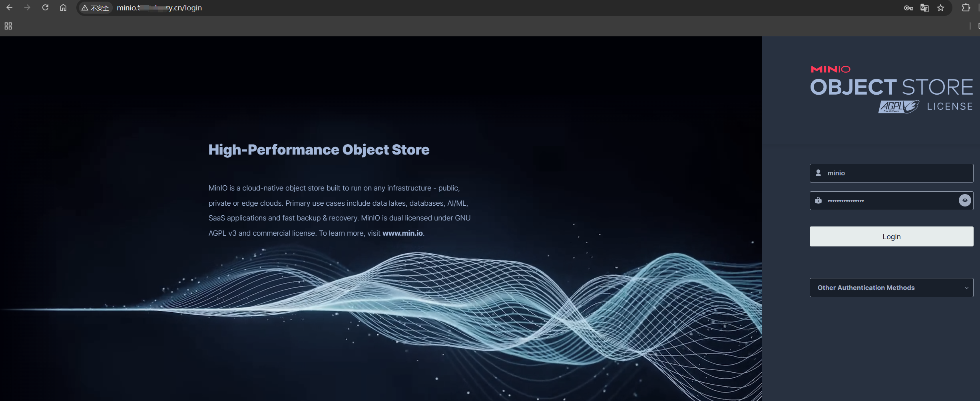Reload the MinIO login page
This screenshot has height=401, width=980.
click(45, 8)
